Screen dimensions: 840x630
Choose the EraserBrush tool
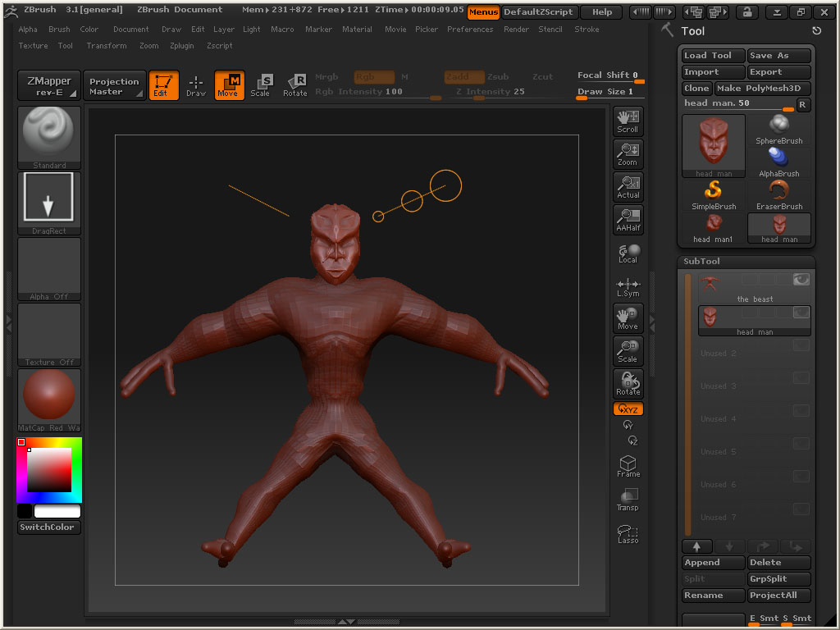778,195
